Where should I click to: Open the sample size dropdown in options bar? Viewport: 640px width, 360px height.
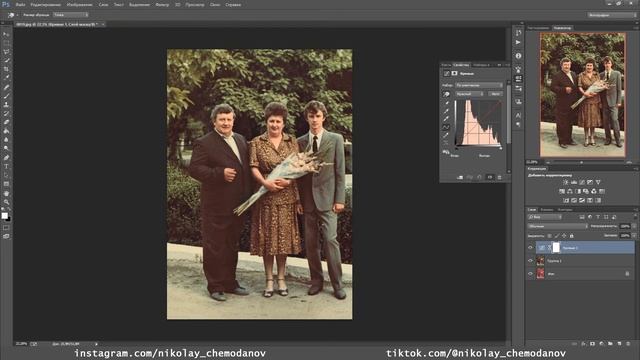[x=71, y=15]
